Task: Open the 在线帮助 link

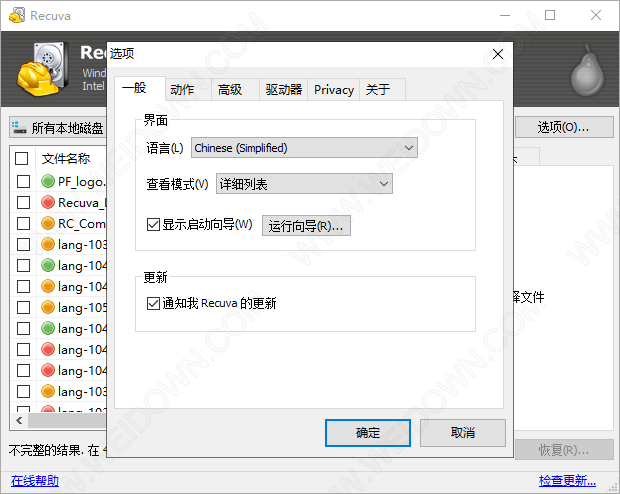Action: tap(35, 481)
